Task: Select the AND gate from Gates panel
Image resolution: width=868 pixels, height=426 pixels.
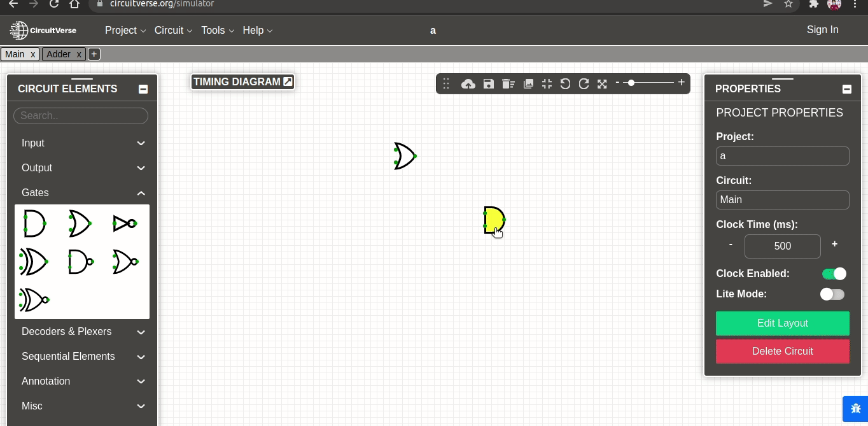Action: click(34, 224)
